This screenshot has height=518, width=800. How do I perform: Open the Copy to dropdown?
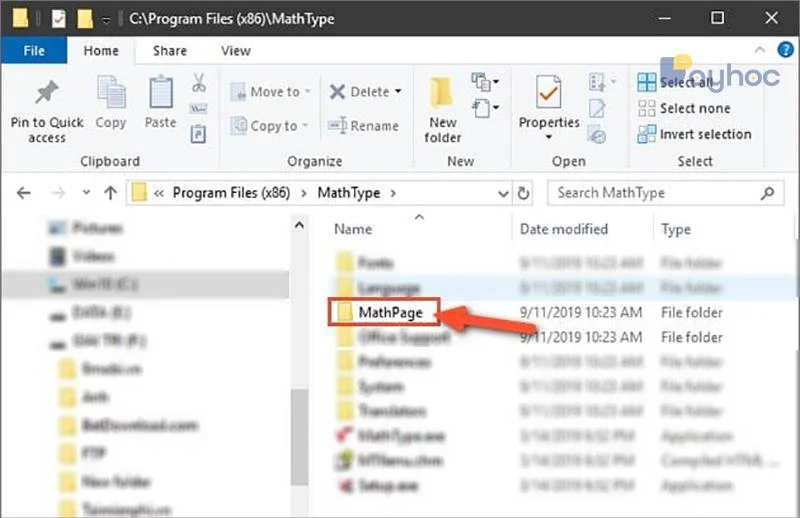point(269,126)
